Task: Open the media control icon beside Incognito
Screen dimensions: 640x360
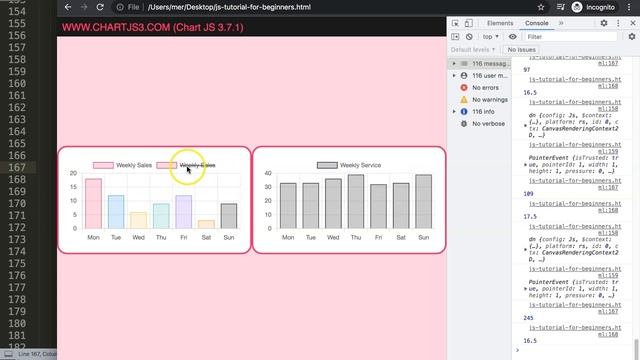Action: (x=560, y=7)
